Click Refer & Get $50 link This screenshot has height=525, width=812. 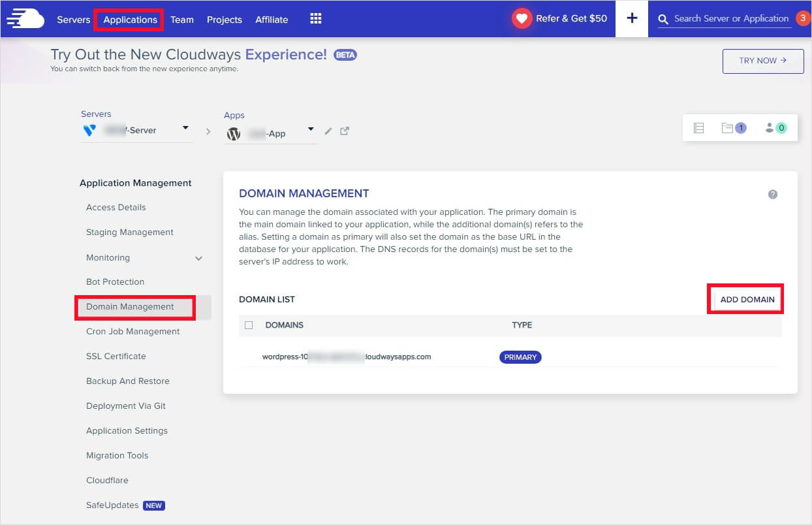click(x=571, y=19)
